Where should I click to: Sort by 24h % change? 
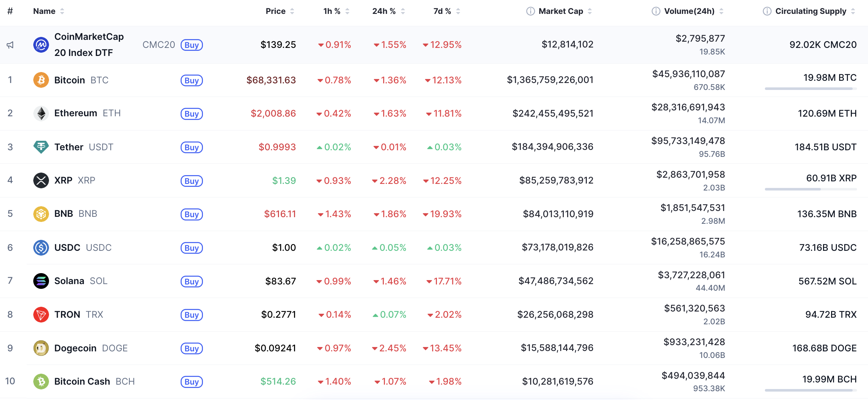[384, 11]
